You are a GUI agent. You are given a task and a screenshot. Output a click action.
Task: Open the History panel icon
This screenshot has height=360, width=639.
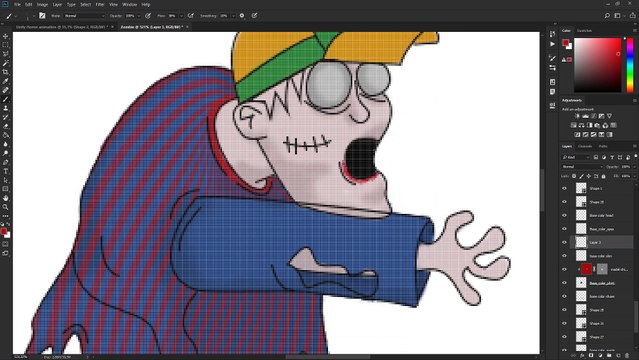[552, 34]
